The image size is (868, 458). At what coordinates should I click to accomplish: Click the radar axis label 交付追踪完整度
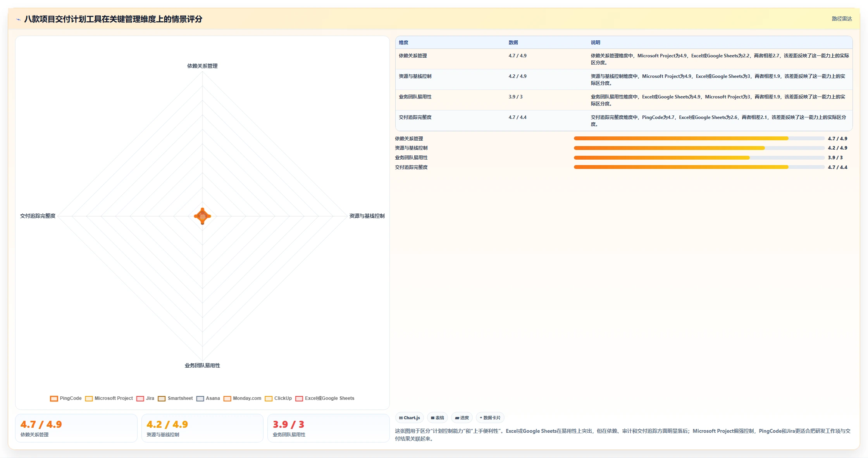pyautogui.click(x=38, y=216)
